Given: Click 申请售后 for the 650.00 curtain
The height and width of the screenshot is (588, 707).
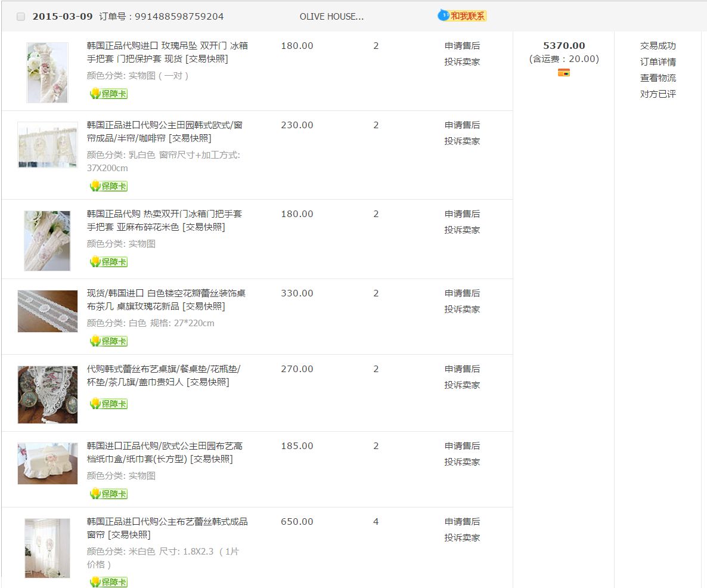Looking at the screenshot, I should [462, 522].
